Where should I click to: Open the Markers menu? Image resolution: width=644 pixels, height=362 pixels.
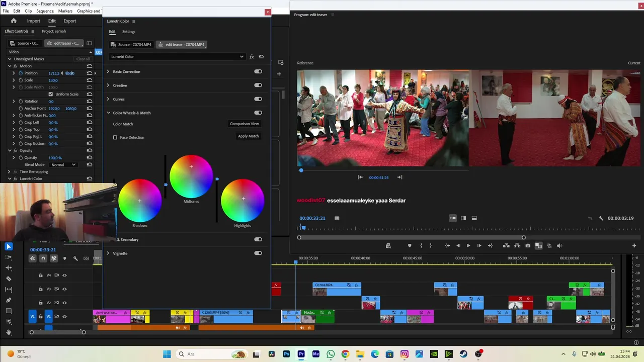pos(65,11)
